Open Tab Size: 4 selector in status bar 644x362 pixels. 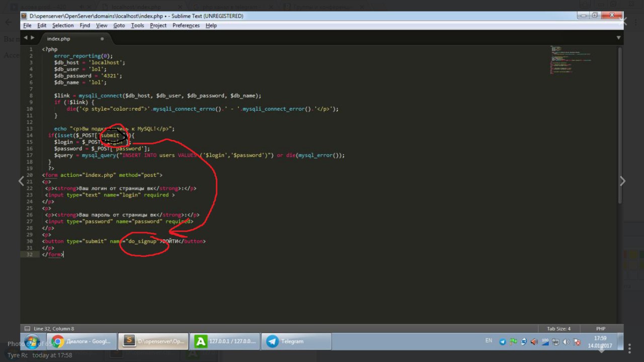pyautogui.click(x=558, y=329)
